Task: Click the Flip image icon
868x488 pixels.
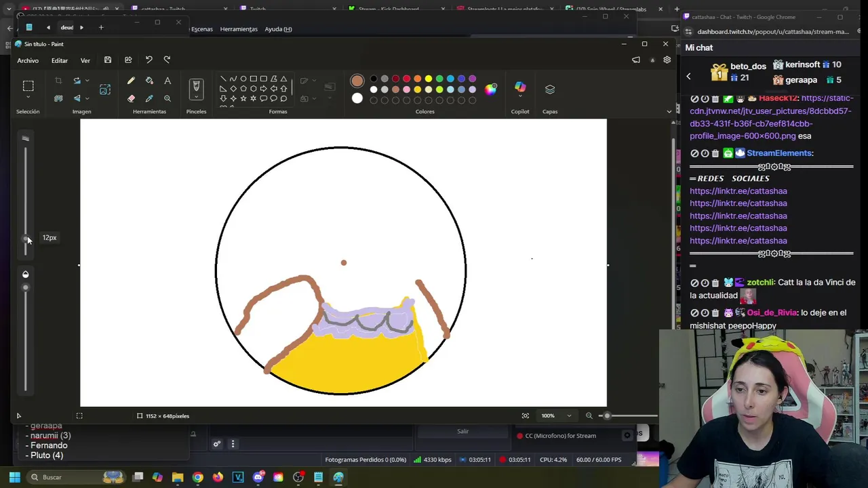Action: [77, 98]
